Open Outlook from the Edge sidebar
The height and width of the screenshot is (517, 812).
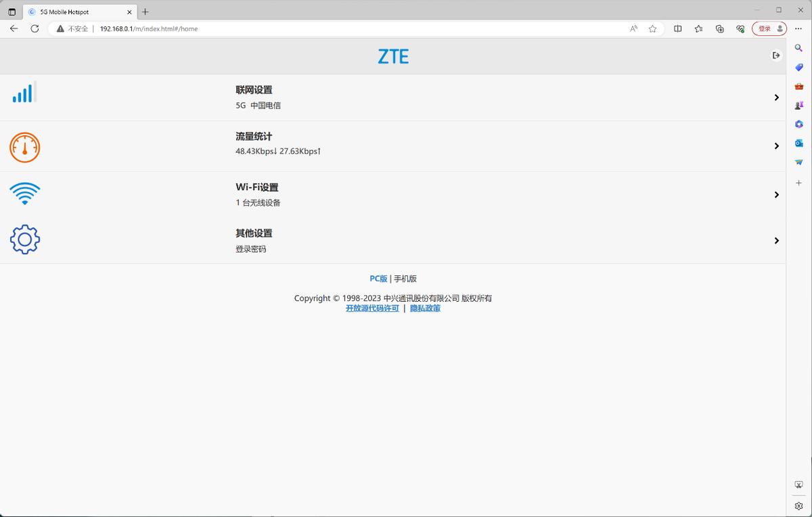(798, 143)
